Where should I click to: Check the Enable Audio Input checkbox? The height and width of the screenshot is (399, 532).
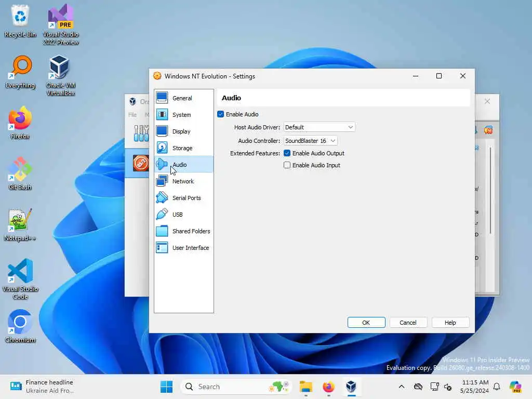287,165
